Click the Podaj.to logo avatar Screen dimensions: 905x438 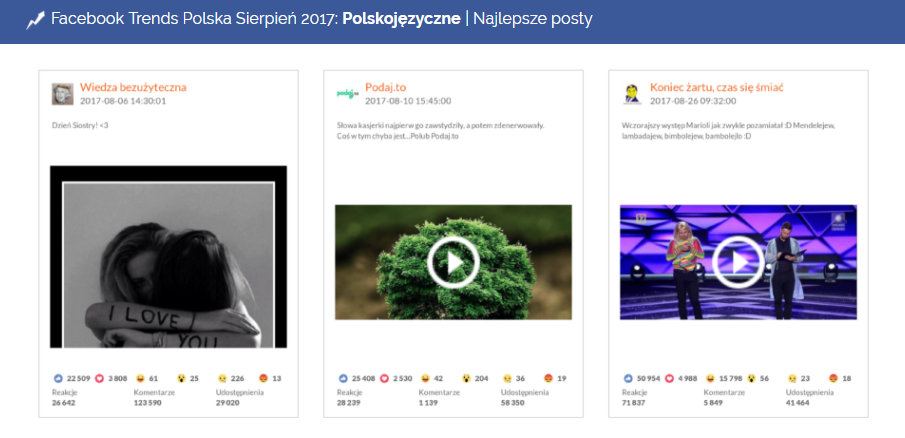click(347, 93)
